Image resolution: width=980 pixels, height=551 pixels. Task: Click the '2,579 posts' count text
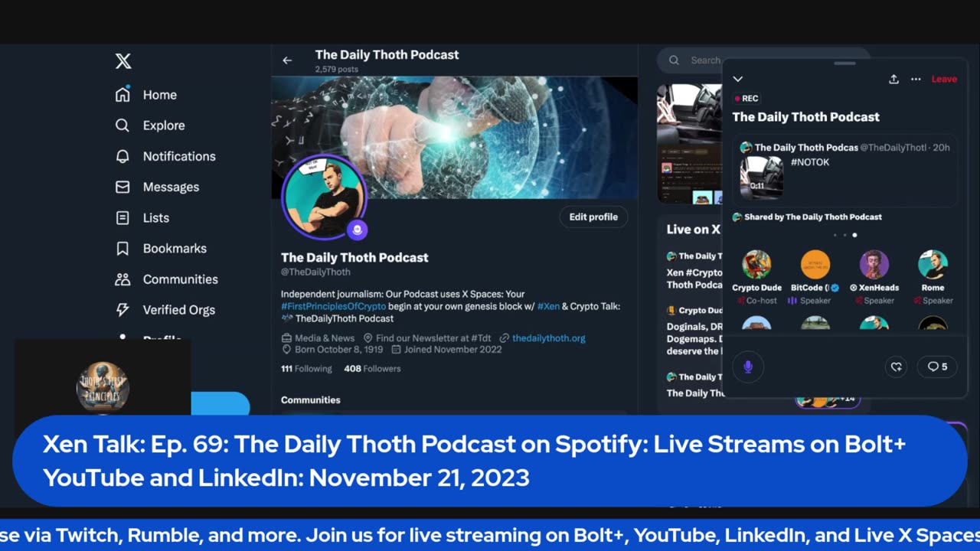337,70
